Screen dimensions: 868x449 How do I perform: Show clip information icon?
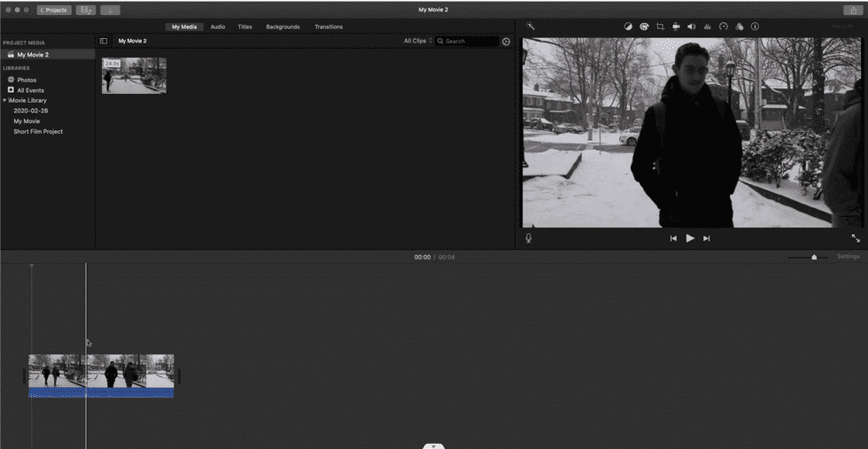[x=755, y=27]
